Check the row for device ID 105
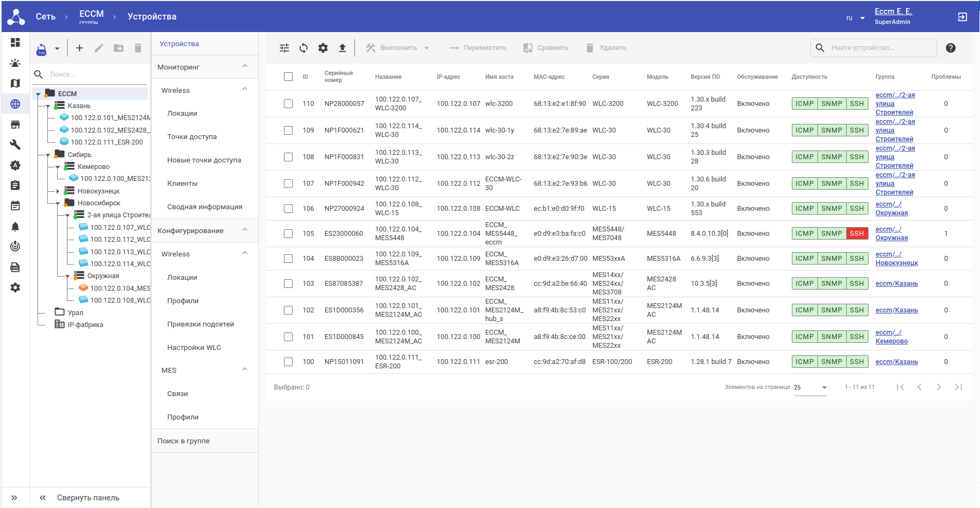980x508 pixels. coord(288,234)
